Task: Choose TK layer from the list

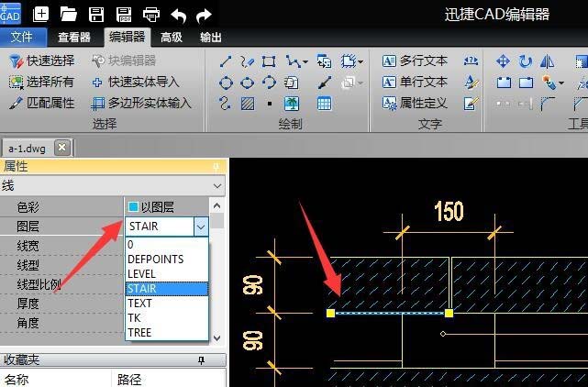Action: coord(167,317)
